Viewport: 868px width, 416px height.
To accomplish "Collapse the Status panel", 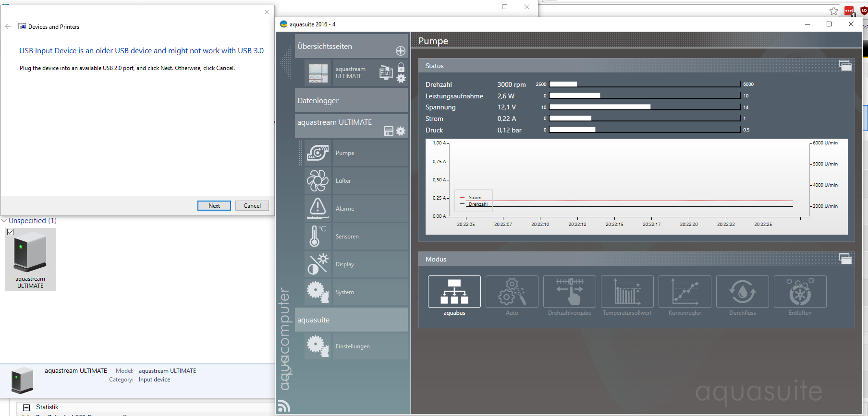I will tap(845, 66).
